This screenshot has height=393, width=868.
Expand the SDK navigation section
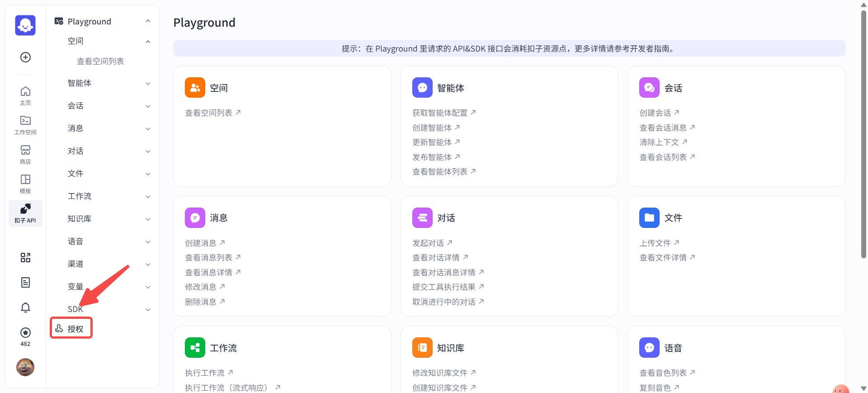tap(148, 310)
